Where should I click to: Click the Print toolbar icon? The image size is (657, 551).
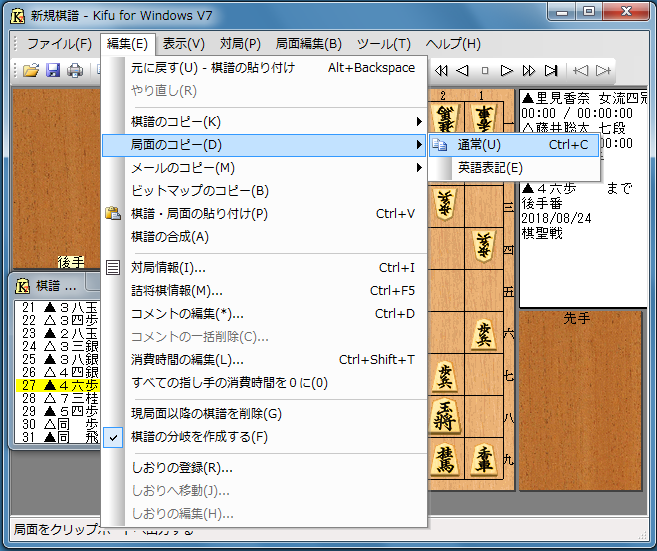click(x=75, y=71)
